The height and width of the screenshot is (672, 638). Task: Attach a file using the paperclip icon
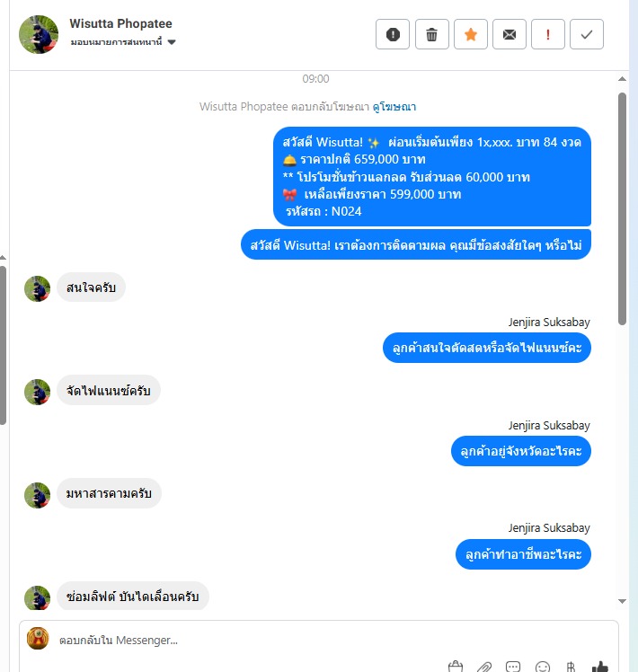[x=484, y=668]
